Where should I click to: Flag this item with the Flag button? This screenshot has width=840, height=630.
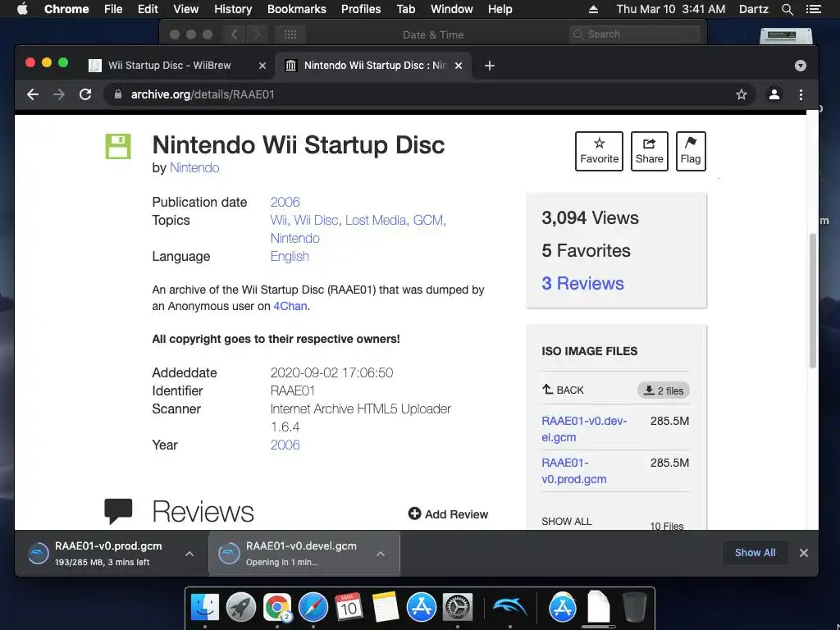tap(691, 151)
